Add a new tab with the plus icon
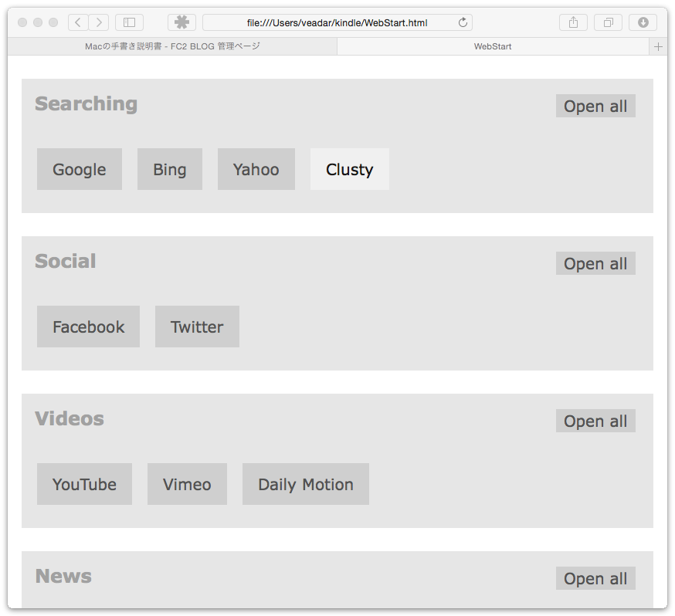 coord(658,46)
